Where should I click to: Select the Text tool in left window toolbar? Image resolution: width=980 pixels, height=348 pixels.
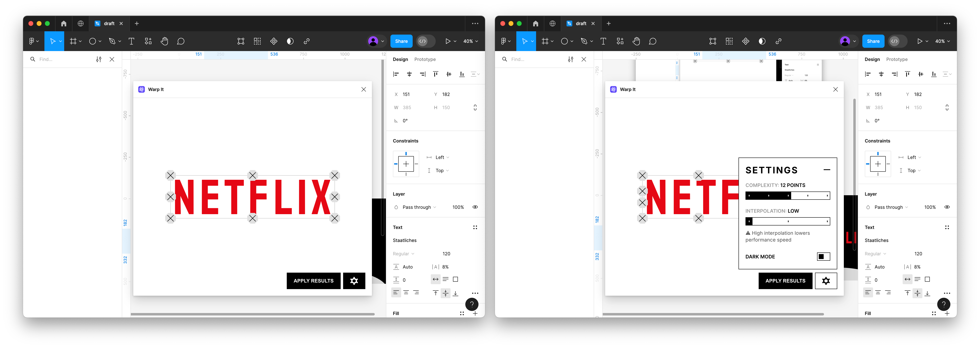coord(131,41)
